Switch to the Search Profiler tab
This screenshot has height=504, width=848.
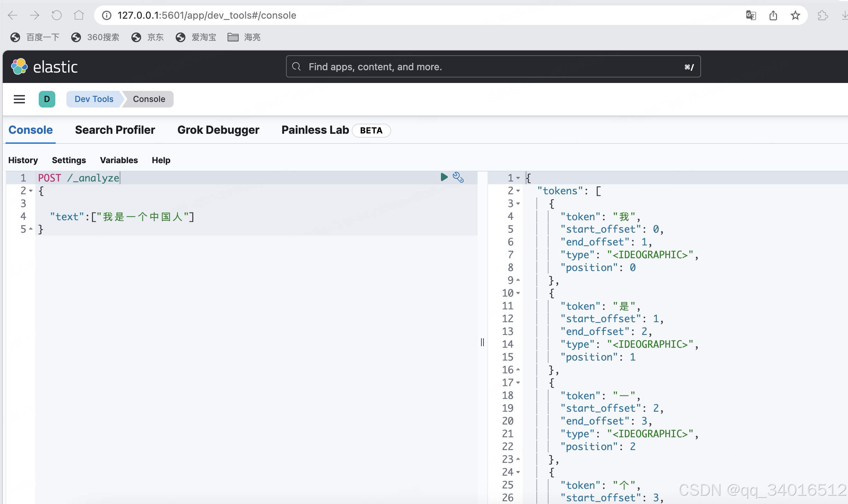click(x=115, y=130)
